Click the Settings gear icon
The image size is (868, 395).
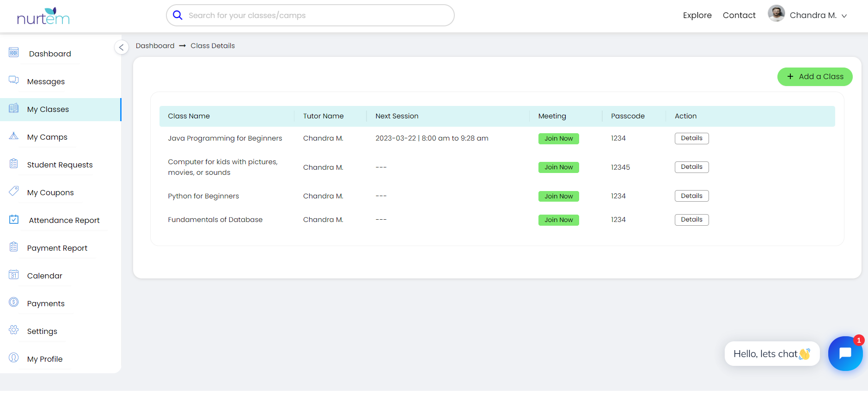pyautogui.click(x=14, y=330)
